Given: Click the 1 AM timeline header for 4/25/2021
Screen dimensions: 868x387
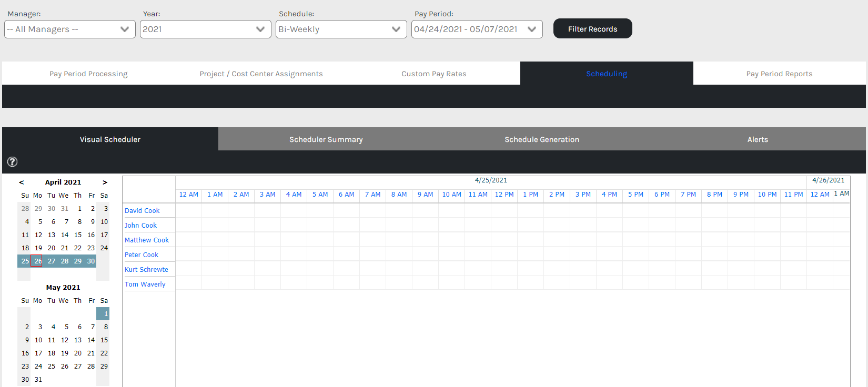Looking at the screenshot, I should (215, 195).
